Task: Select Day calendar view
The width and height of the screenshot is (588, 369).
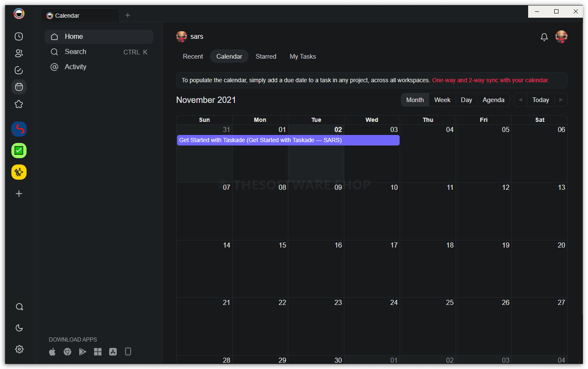Action: tap(467, 100)
